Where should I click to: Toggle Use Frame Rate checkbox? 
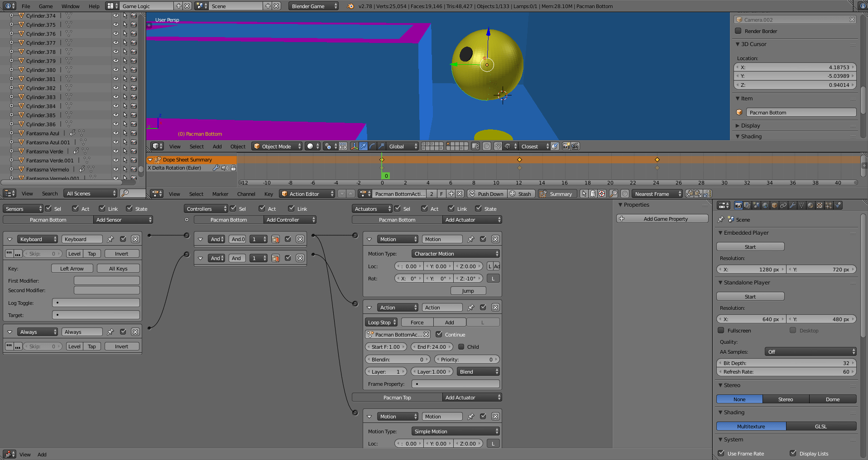pyautogui.click(x=721, y=453)
